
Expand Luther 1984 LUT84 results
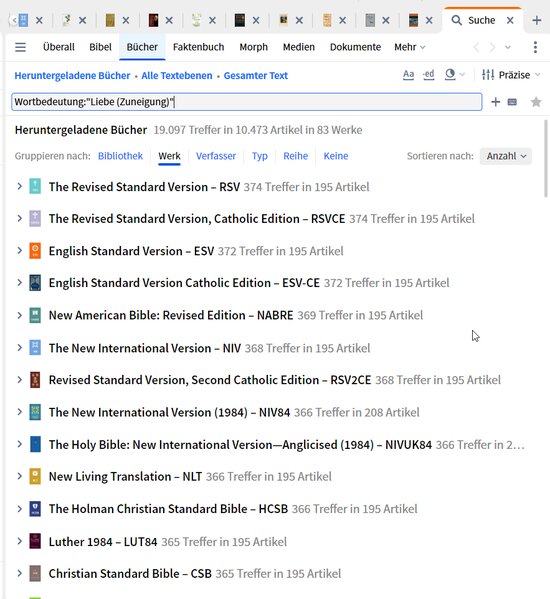(x=19, y=541)
